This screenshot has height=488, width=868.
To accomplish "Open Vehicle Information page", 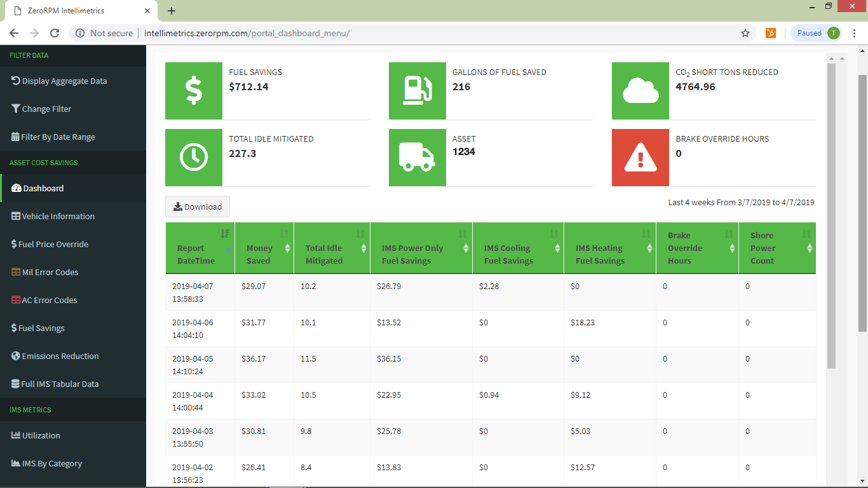I will 53,216.
